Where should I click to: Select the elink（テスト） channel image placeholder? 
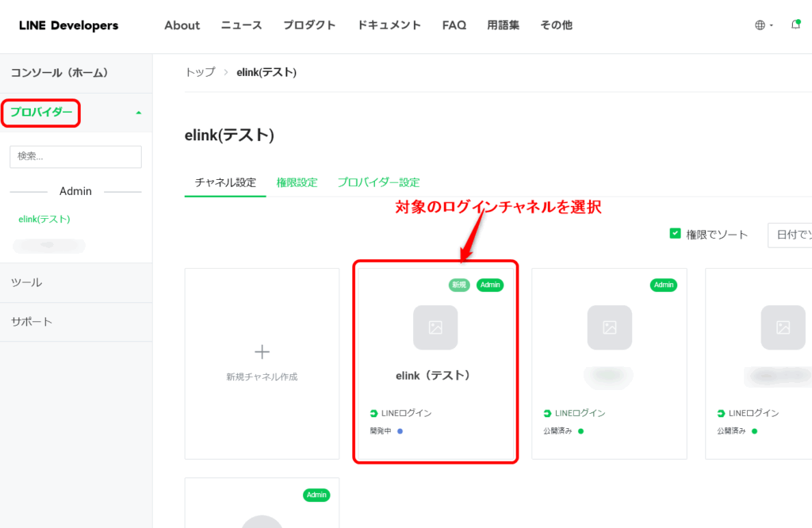pyautogui.click(x=435, y=327)
